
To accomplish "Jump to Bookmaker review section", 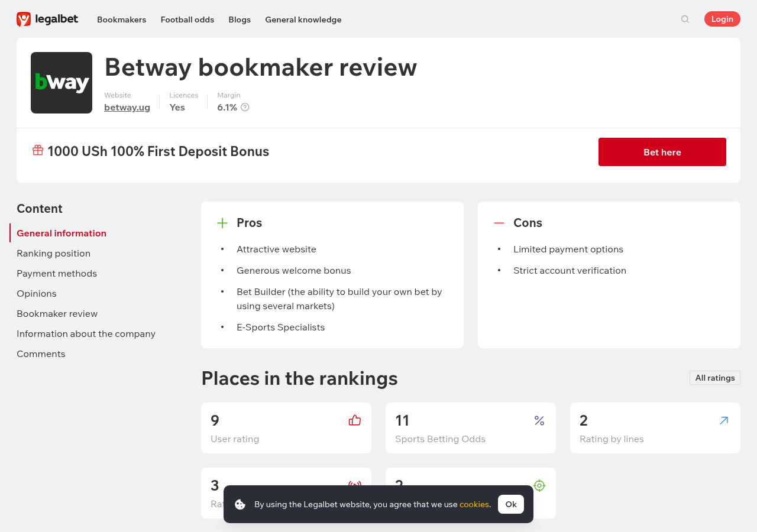I will (x=57, y=313).
